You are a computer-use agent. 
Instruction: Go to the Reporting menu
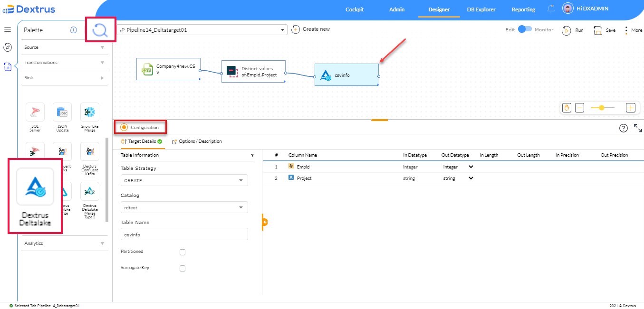pos(523,9)
